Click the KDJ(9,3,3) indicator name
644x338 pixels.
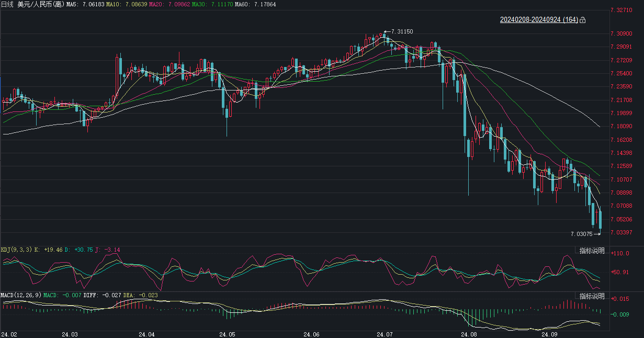point(16,250)
